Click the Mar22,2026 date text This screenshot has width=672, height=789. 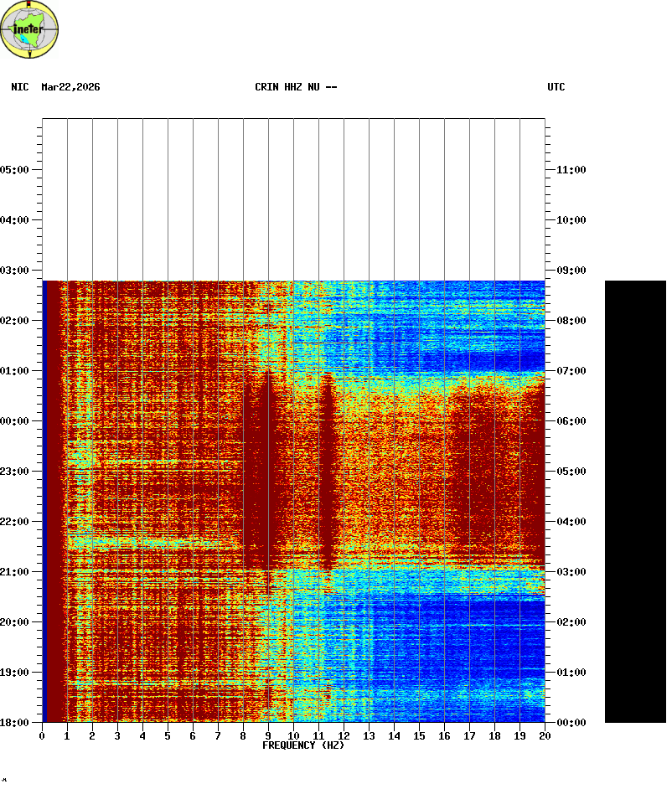[70, 87]
